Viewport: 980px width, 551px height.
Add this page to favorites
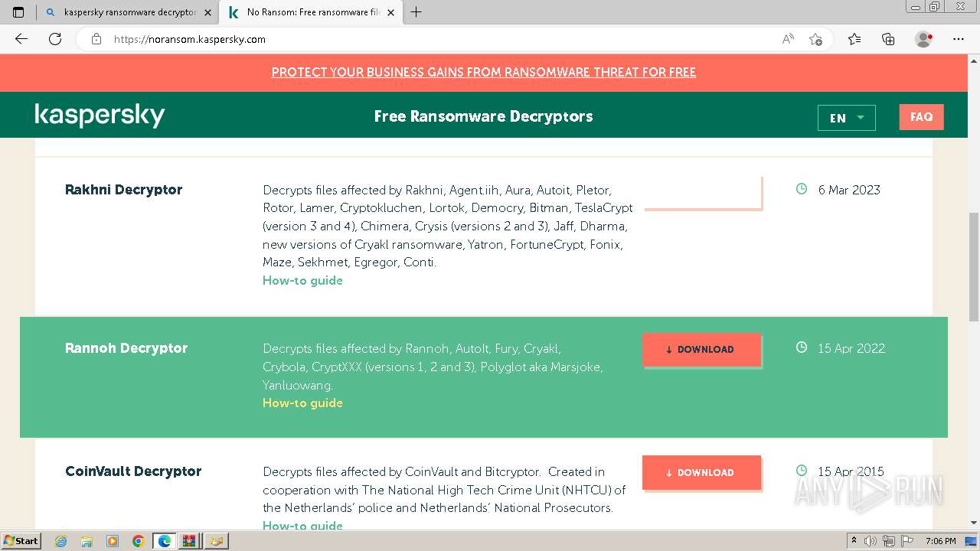[x=815, y=39]
